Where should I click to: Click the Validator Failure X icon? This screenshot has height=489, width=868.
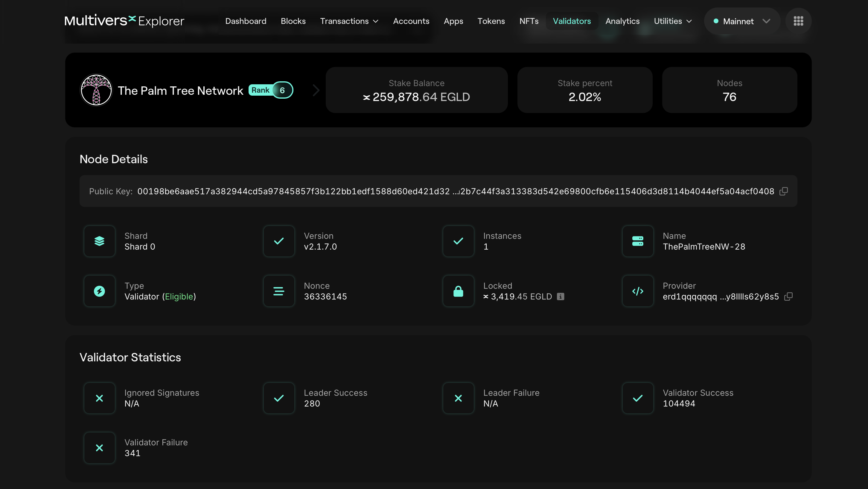[x=99, y=447]
